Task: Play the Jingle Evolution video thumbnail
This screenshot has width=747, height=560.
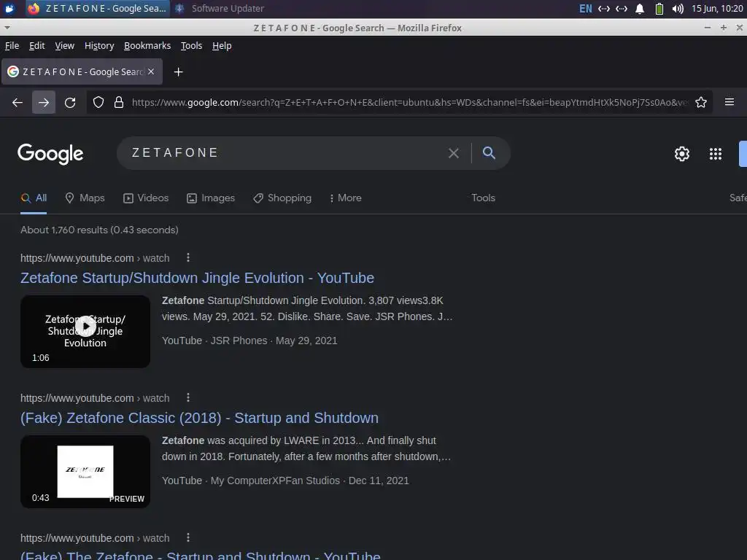Action: (x=85, y=332)
